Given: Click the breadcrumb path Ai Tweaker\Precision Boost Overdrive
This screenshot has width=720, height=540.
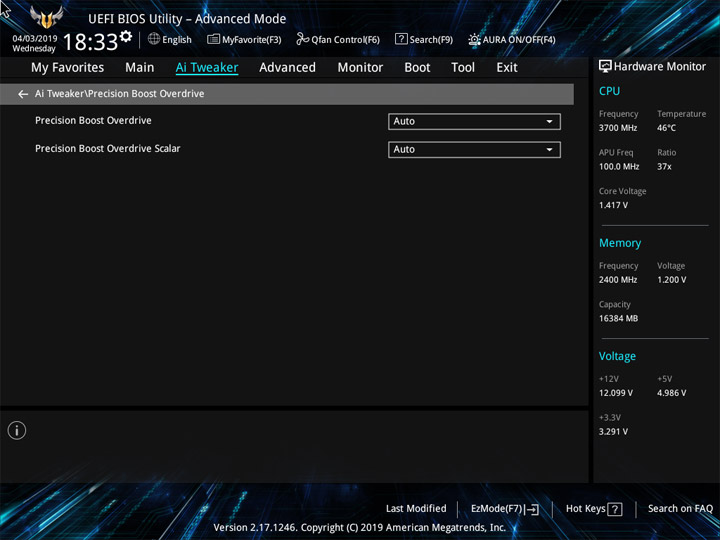Looking at the screenshot, I should pos(120,94).
